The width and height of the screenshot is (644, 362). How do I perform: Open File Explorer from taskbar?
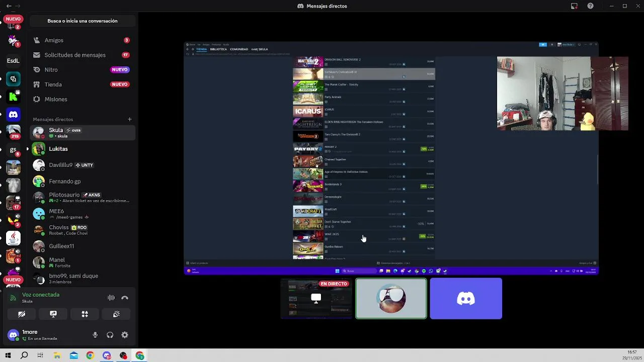[57, 355]
